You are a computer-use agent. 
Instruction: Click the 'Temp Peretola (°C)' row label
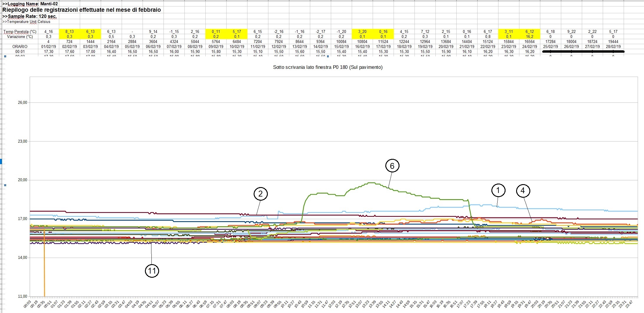[20, 31]
